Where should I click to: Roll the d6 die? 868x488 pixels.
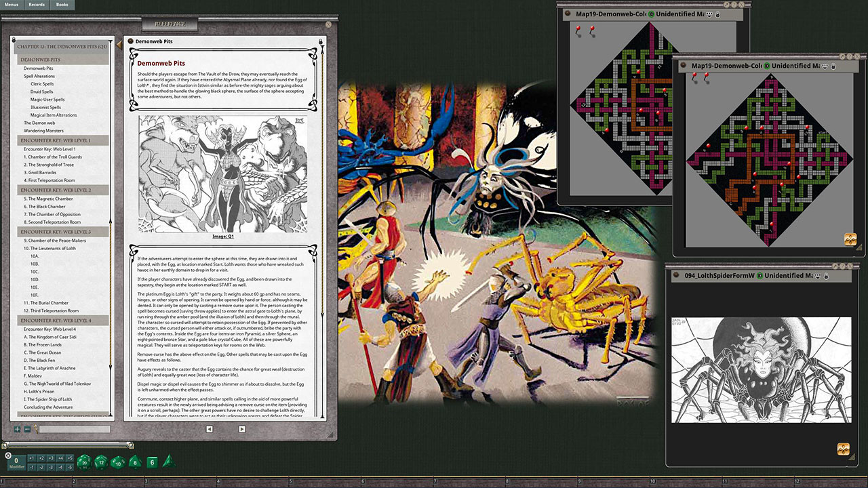[x=152, y=463]
